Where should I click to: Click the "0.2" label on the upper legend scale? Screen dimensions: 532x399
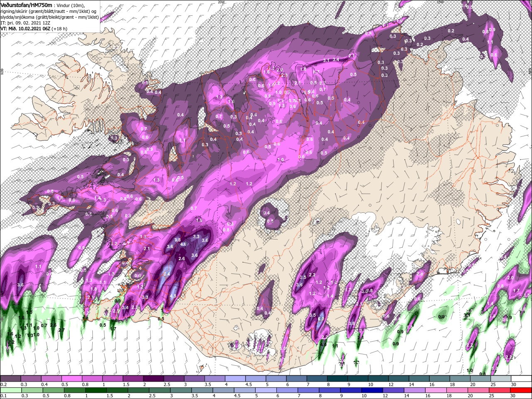[3, 384]
